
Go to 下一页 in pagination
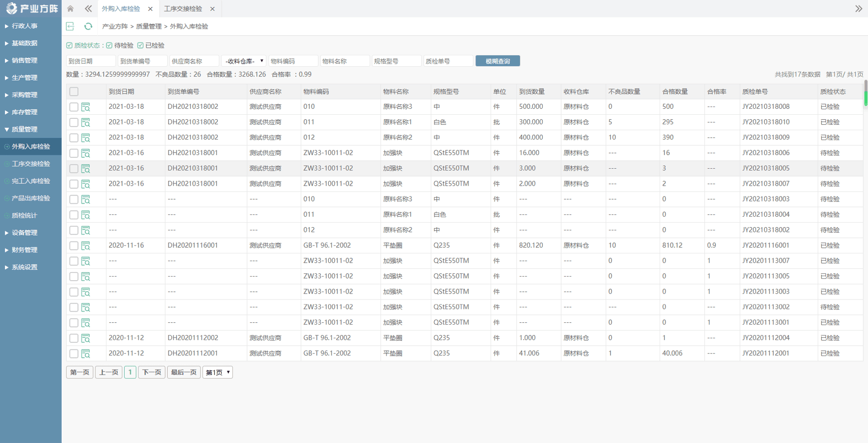click(152, 373)
